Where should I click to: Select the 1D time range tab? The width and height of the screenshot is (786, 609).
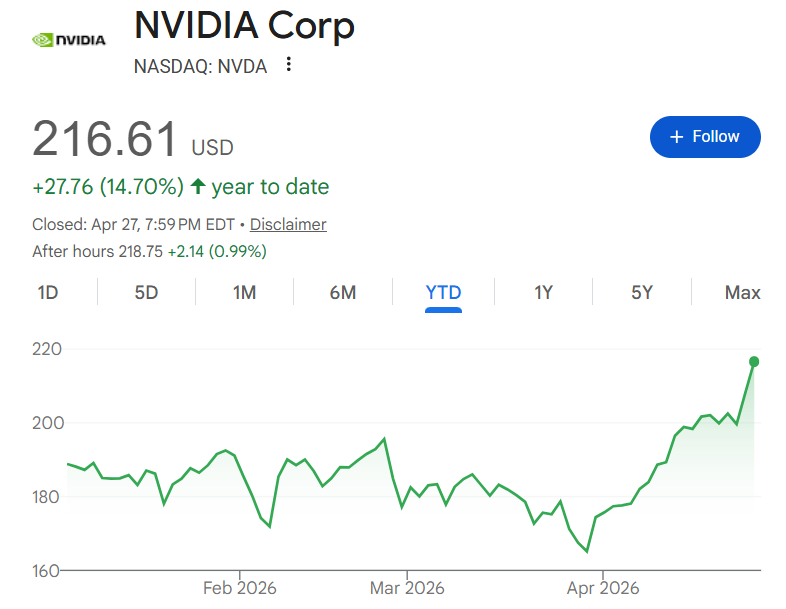point(48,292)
